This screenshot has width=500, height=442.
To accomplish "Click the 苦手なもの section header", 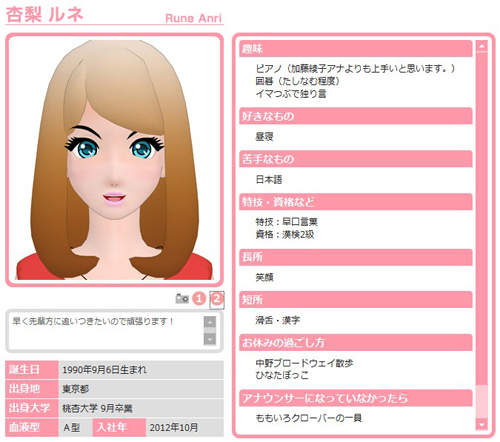I will coord(356,159).
